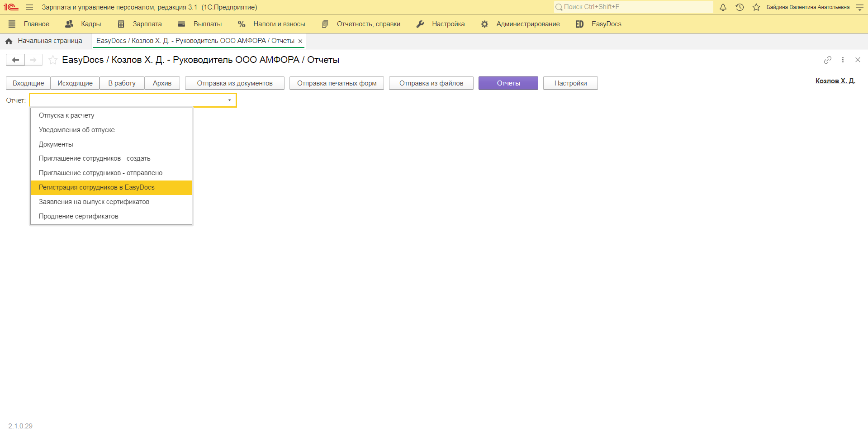Open the hamburger main menu icon
868x437 pixels.
click(x=29, y=7)
